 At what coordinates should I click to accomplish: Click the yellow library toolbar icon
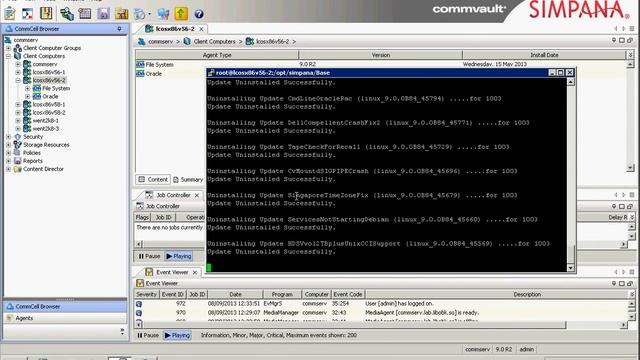tap(46, 13)
